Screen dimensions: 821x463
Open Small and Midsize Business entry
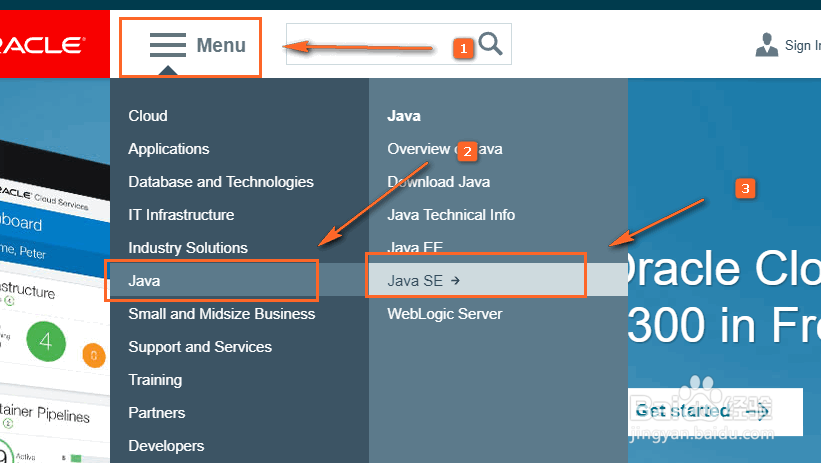tap(221, 314)
